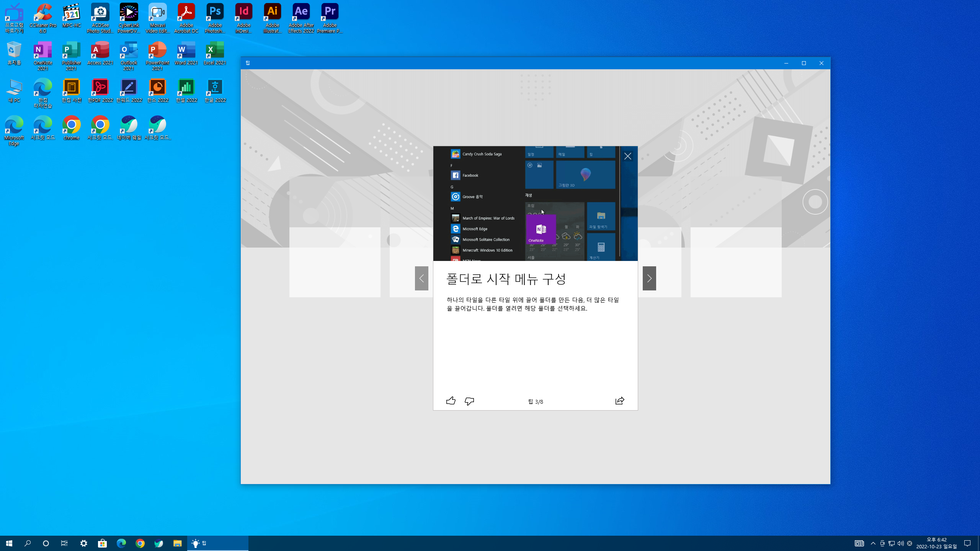The width and height of the screenshot is (980, 551).
Task: Go to next tip with right chevron
Action: click(x=649, y=278)
